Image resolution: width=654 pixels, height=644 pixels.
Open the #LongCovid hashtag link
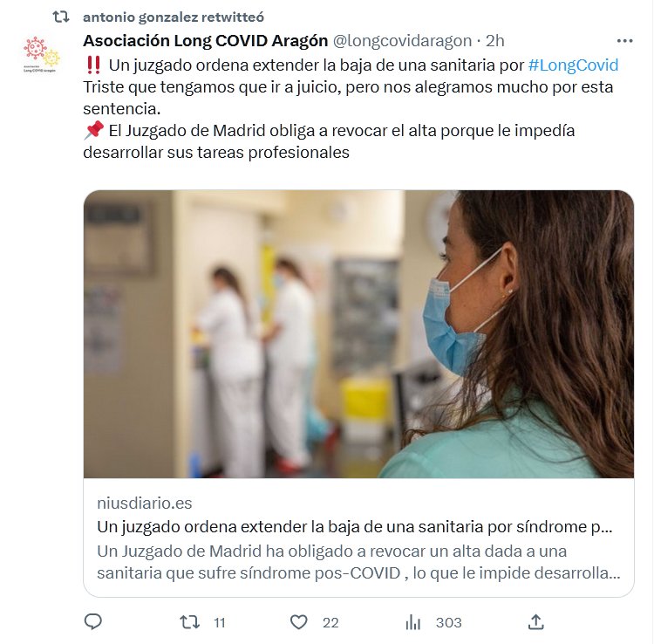573,65
